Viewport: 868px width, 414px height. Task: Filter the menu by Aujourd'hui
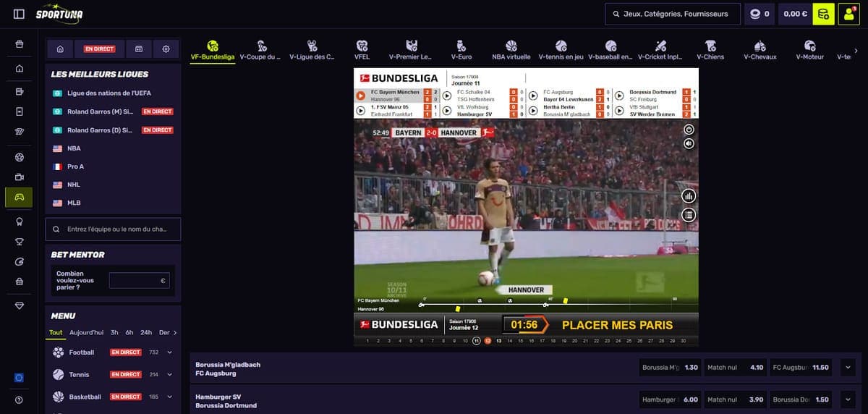(86, 333)
